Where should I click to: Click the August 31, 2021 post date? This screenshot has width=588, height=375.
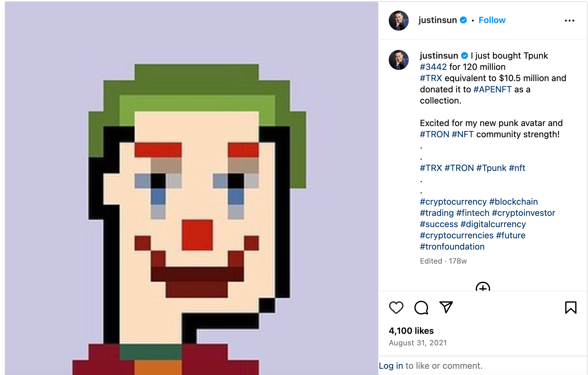(x=418, y=343)
